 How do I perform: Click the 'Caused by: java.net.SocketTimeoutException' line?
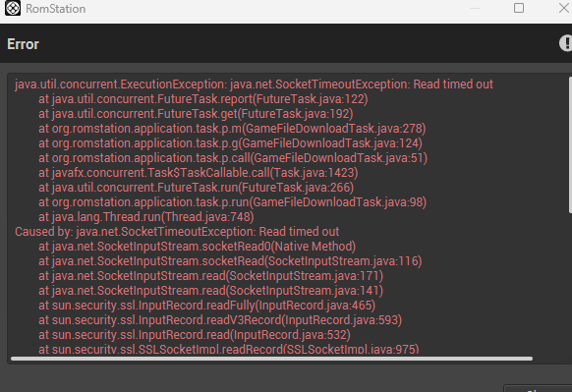pyautogui.click(x=177, y=232)
